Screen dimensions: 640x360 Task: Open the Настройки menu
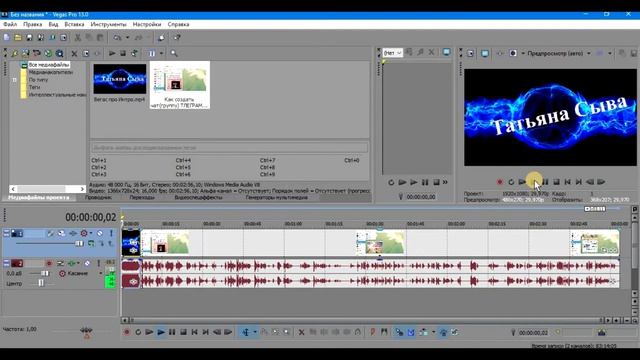147,24
